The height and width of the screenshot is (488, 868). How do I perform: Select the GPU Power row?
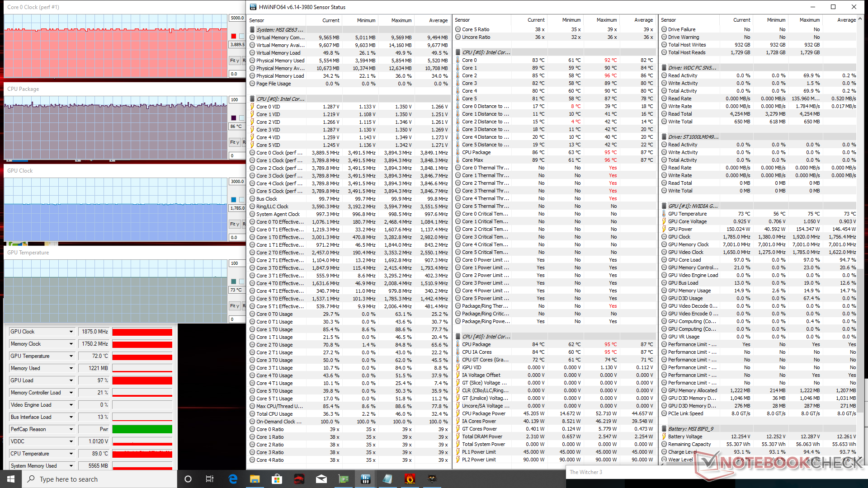(x=759, y=229)
